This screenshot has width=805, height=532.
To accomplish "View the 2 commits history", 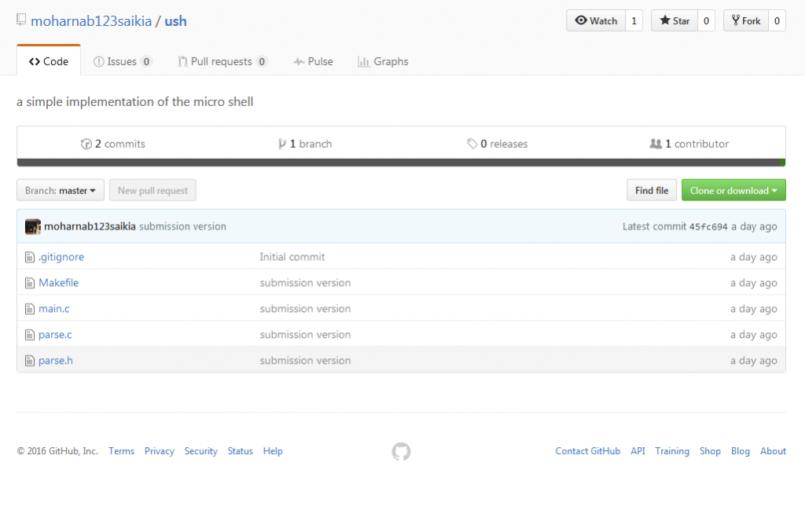I will pyautogui.click(x=113, y=144).
